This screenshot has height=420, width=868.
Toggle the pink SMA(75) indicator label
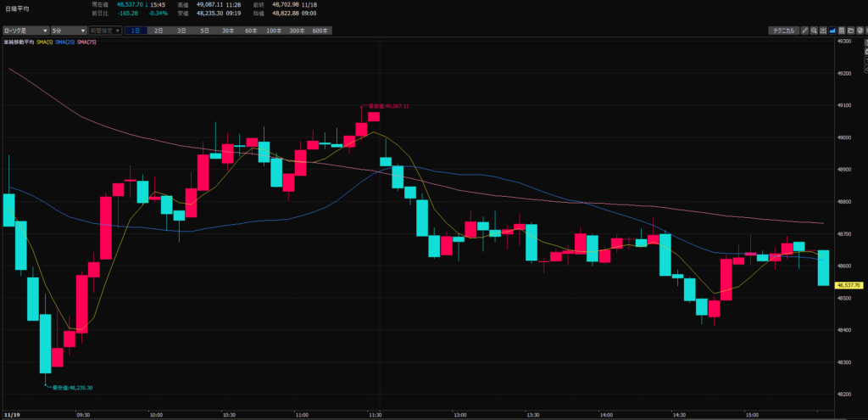(x=86, y=42)
